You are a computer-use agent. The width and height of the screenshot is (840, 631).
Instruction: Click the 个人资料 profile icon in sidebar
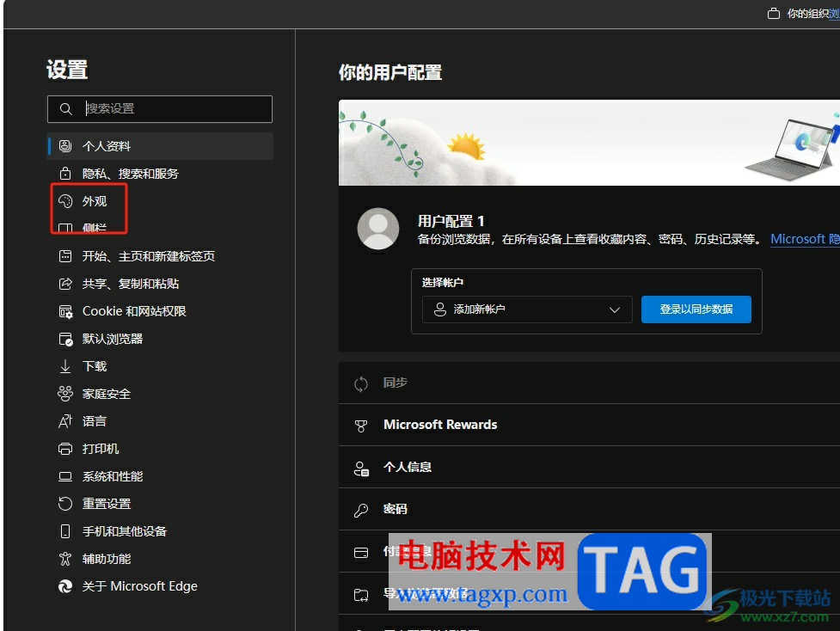[x=64, y=145]
